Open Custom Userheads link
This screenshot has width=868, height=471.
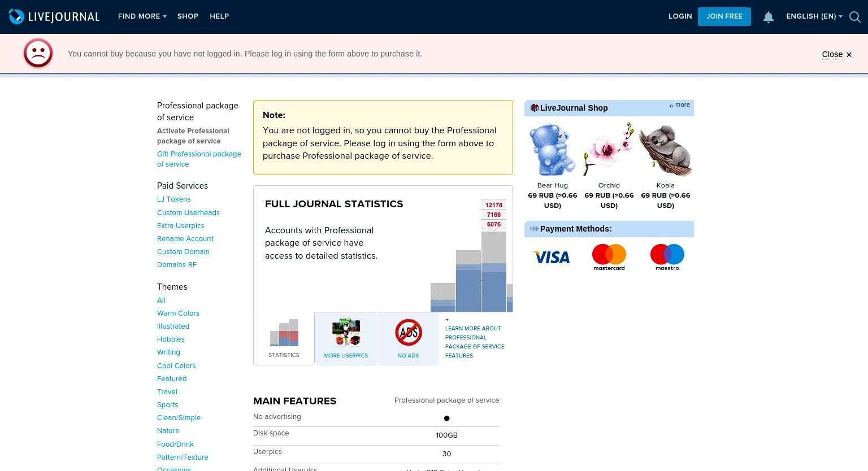[188, 213]
